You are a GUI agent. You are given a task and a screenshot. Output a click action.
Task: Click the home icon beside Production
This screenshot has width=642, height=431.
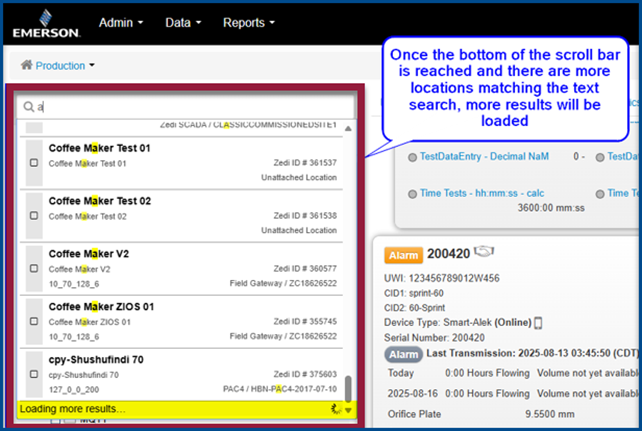[27, 65]
